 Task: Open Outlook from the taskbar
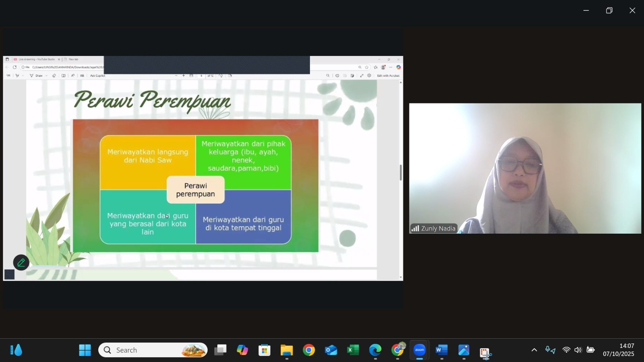331,350
